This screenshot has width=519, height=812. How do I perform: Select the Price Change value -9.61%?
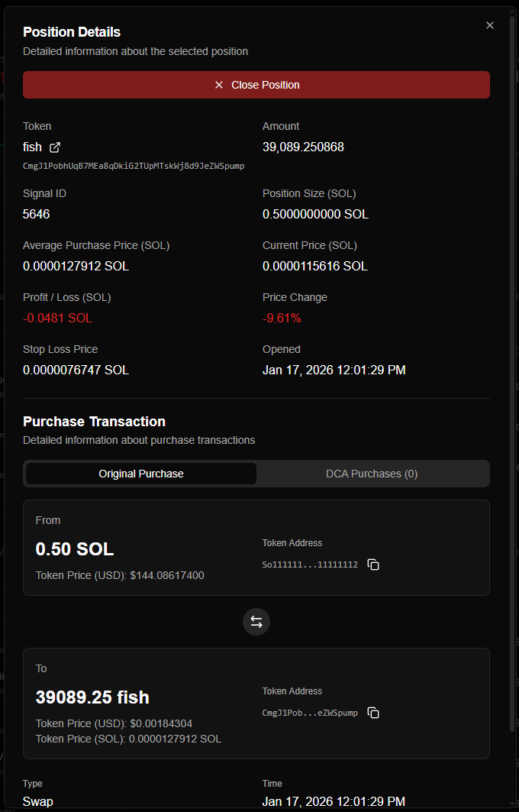[x=282, y=318]
